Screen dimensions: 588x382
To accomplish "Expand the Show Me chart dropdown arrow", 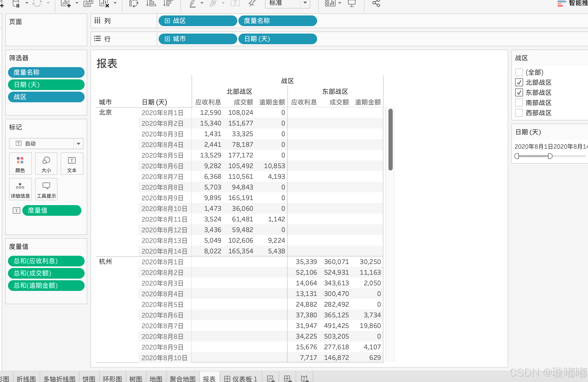I will 340,3.
